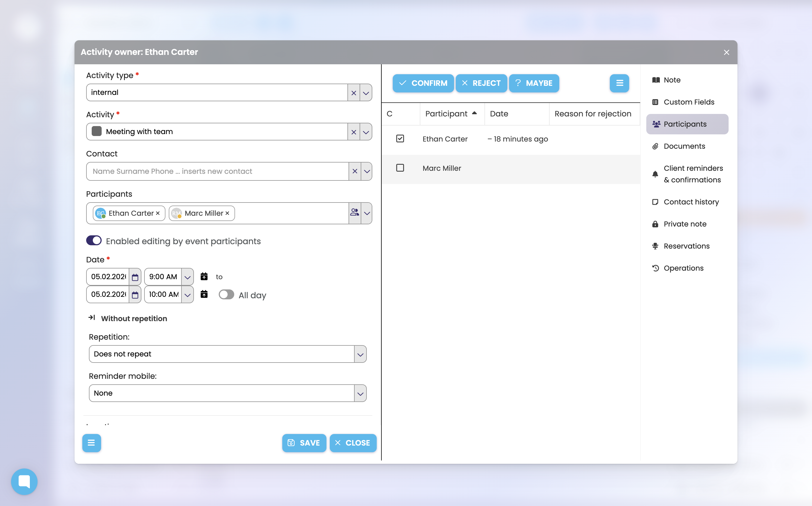This screenshot has height=506, width=812.
Task: Open the Private note tab
Action: [685, 224]
